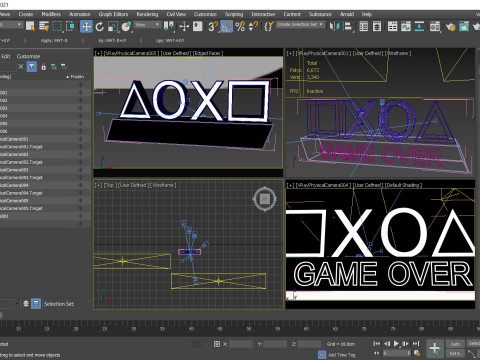Open Render Setup
The image size is (480, 360).
point(451,26)
